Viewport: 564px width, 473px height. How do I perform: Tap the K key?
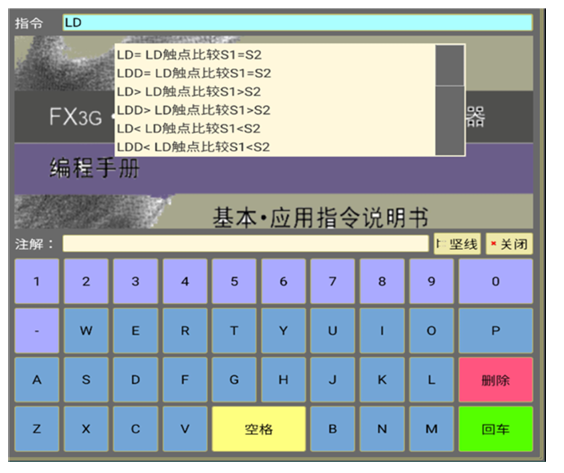tap(382, 380)
